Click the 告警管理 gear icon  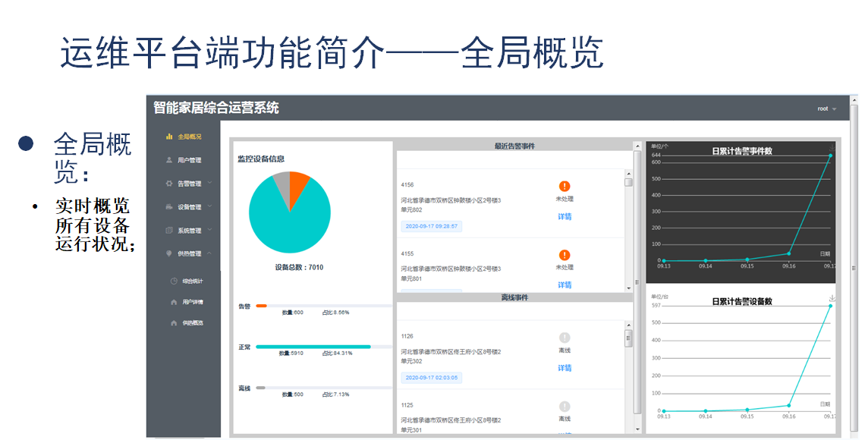(x=169, y=183)
